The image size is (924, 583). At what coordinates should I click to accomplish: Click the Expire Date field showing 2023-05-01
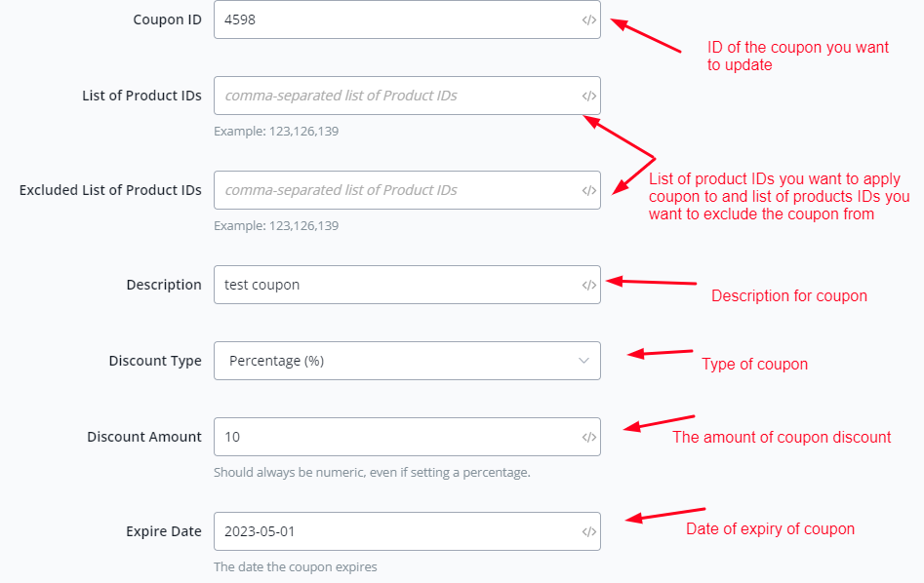point(390,531)
